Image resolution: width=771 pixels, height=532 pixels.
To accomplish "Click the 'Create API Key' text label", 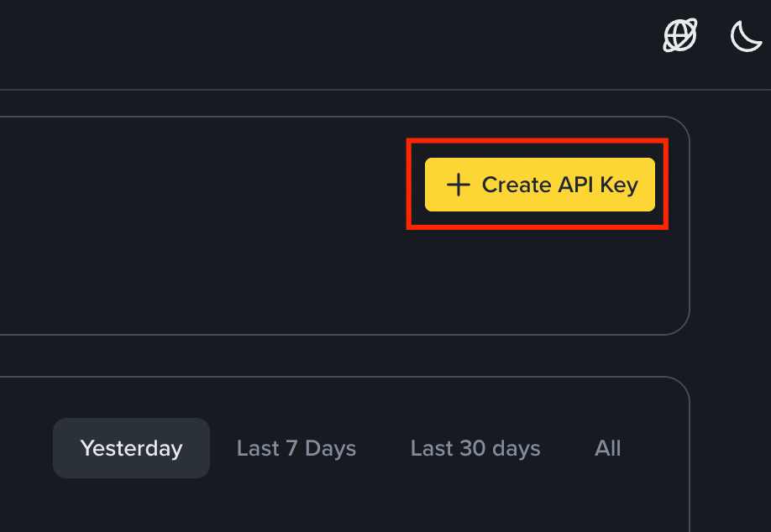I will coord(560,185).
